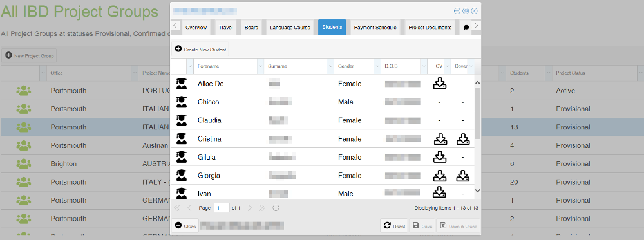Open group icon for 20-student Portsmouth row
The height and width of the screenshot is (240, 644).
click(x=23, y=182)
